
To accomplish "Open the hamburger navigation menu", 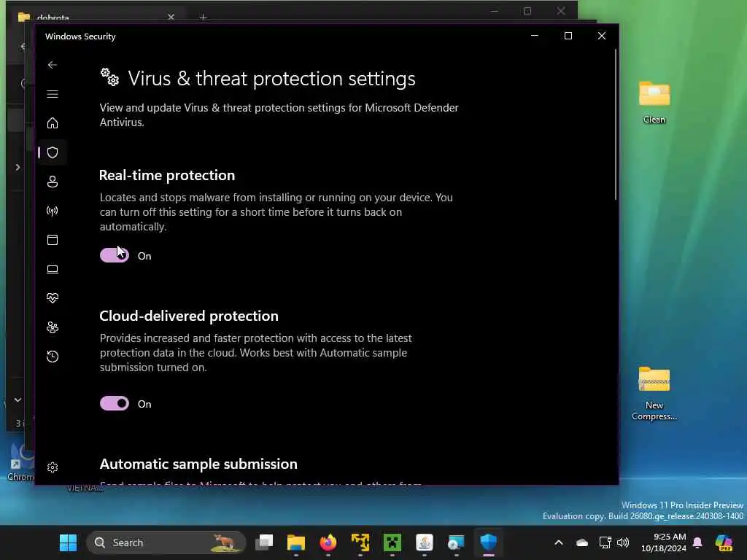I will [53, 94].
